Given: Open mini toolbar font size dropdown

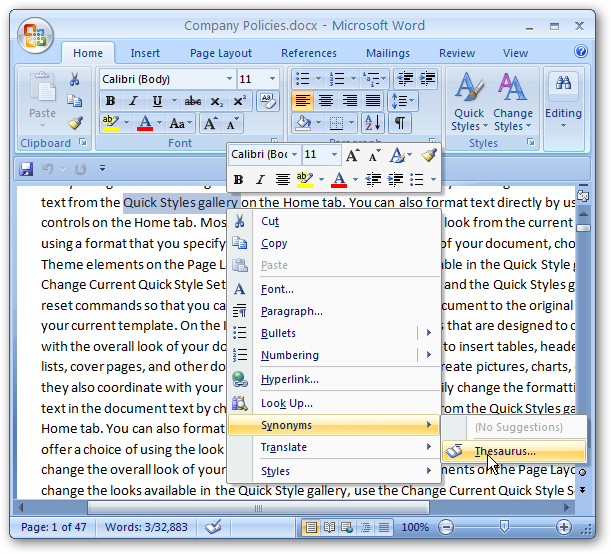Looking at the screenshot, I should point(334,155).
